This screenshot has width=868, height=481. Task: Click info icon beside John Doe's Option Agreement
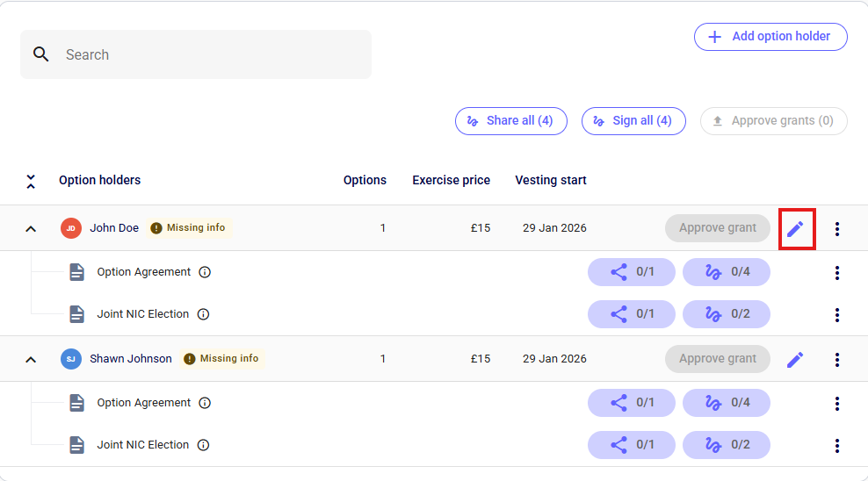[205, 272]
